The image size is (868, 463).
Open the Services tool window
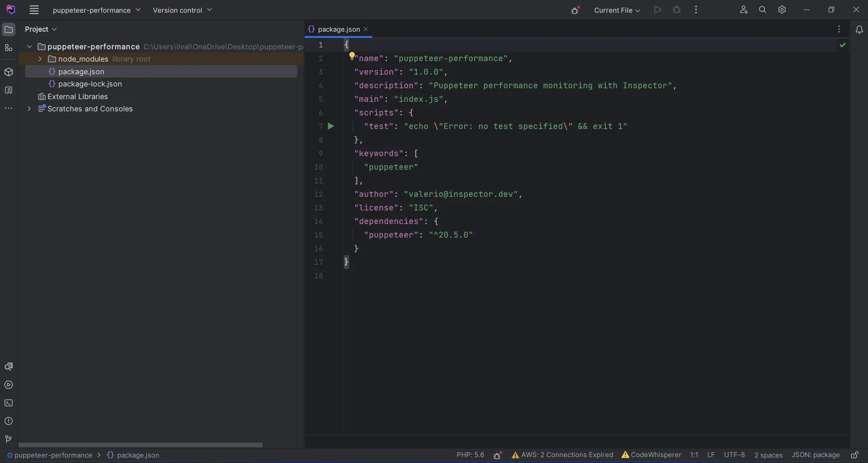[x=9, y=385]
